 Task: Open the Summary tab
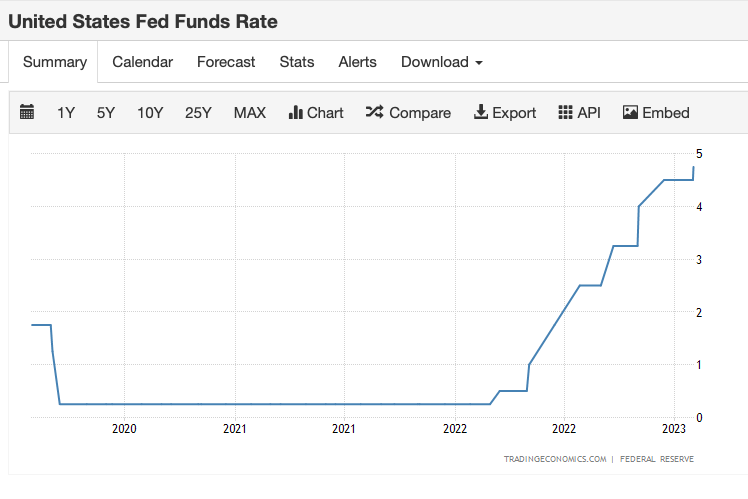pos(55,62)
